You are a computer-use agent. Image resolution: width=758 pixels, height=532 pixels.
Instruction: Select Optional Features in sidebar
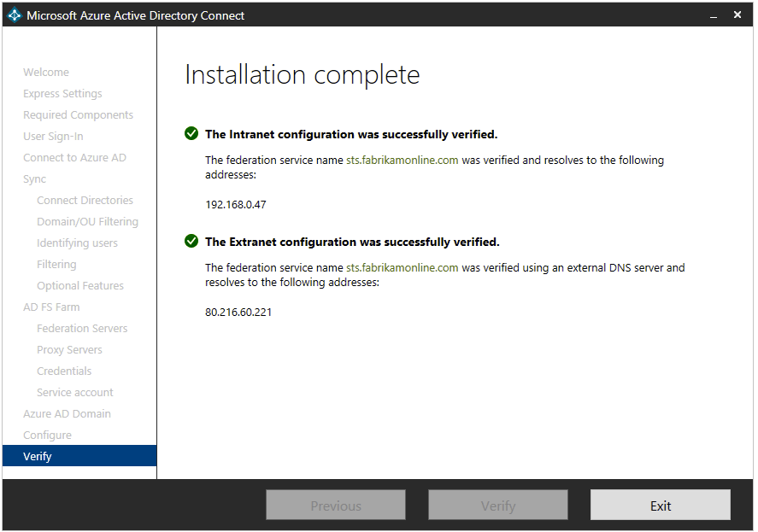[x=80, y=286]
